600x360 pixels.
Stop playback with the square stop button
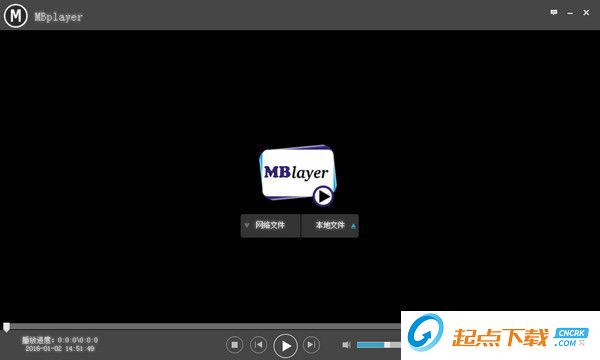click(x=235, y=345)
